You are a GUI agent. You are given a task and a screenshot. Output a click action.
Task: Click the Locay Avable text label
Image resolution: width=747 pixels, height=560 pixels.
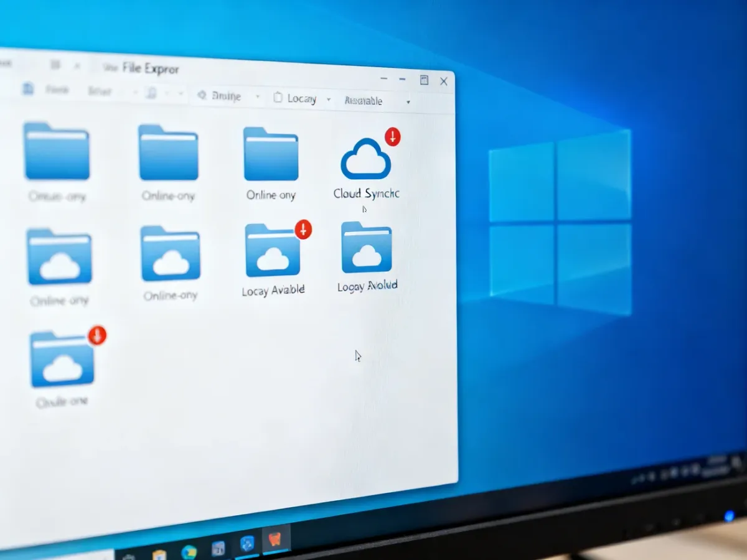coord(273,291)
